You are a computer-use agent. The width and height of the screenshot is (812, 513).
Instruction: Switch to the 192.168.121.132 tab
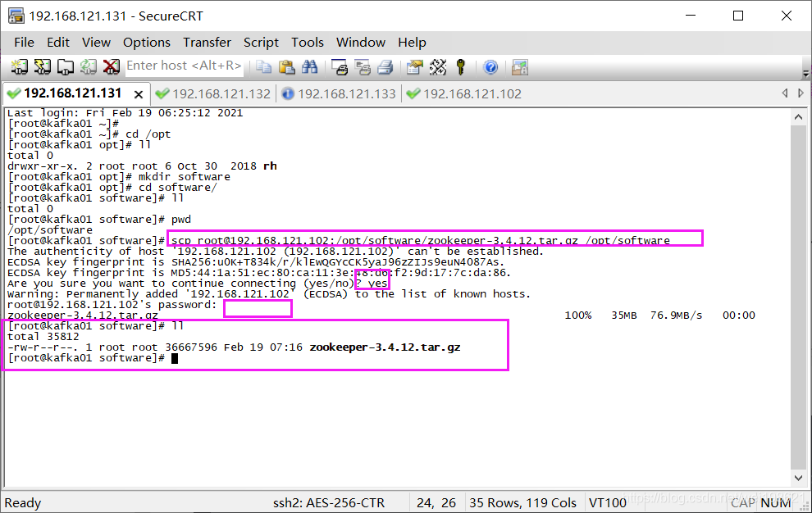(213, 93)
